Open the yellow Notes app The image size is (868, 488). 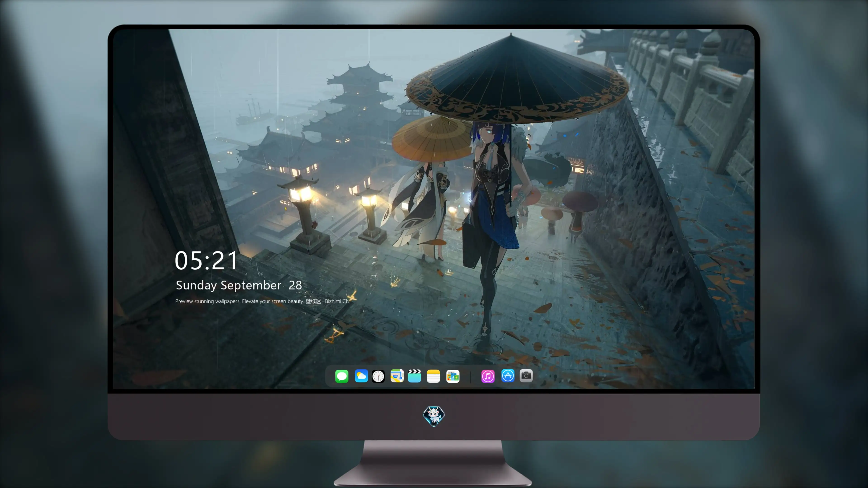[x=433, y=376]
